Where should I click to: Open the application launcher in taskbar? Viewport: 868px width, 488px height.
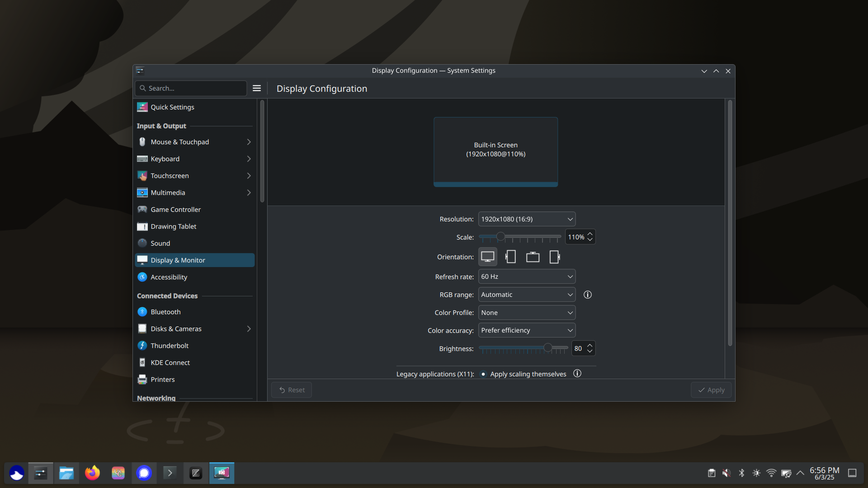click(x=17, y=473)
